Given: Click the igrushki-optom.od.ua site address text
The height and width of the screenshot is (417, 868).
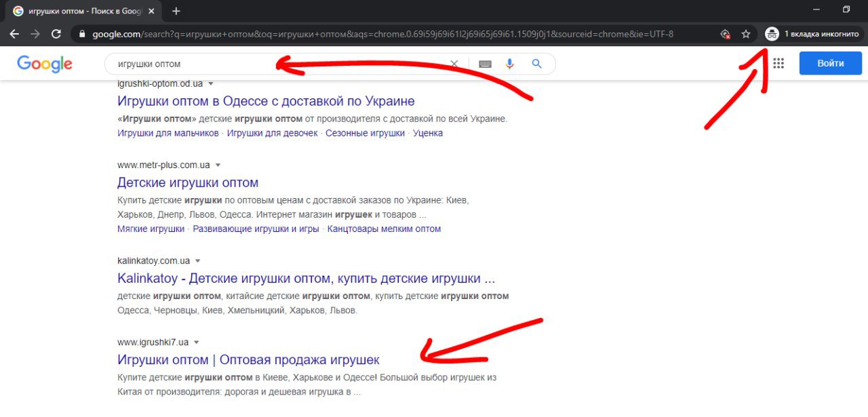Looking at the screenshot, I should [160, 83].
